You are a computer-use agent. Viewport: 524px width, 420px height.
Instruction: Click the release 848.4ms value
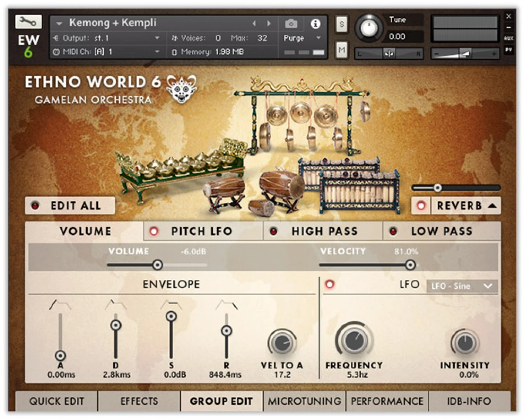pos(225,374)
